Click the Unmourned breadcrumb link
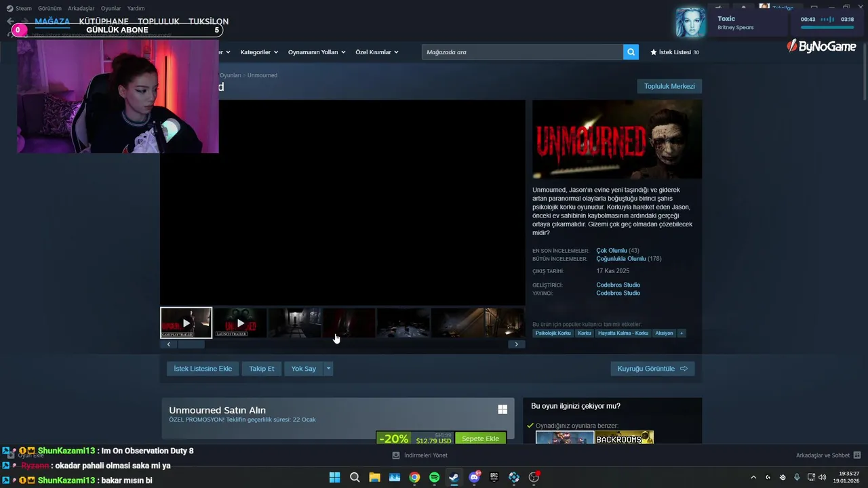The width and height of the screenshot is (868, 488). click(262, 75)
